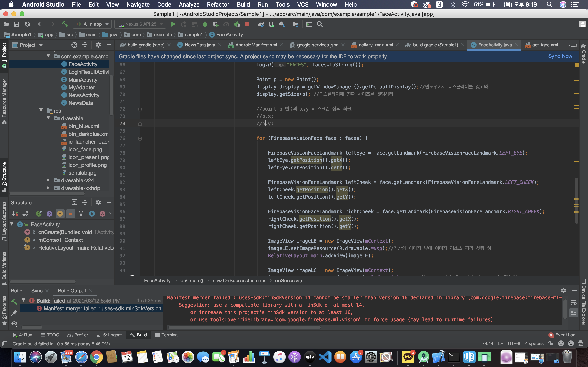Click the Make Project hammer icon
588x367 pixels.
pyautogui.click(x=64, y=24)
